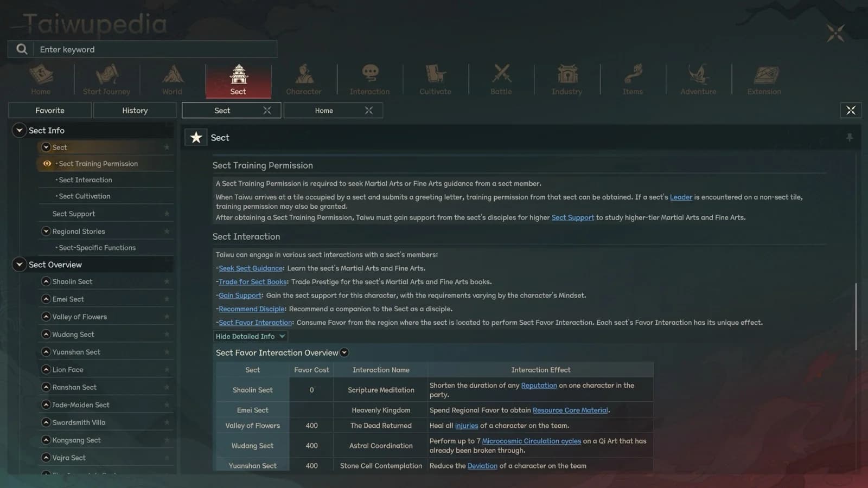Open the Reputation link
The image size is (868, 488).
point(539,386)
